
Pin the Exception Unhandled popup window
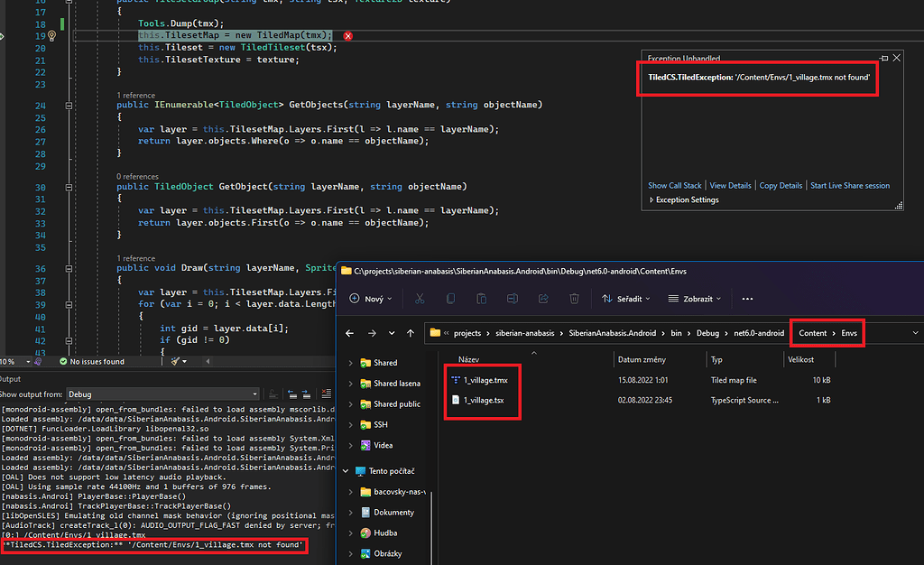click(x=883, y=57)
